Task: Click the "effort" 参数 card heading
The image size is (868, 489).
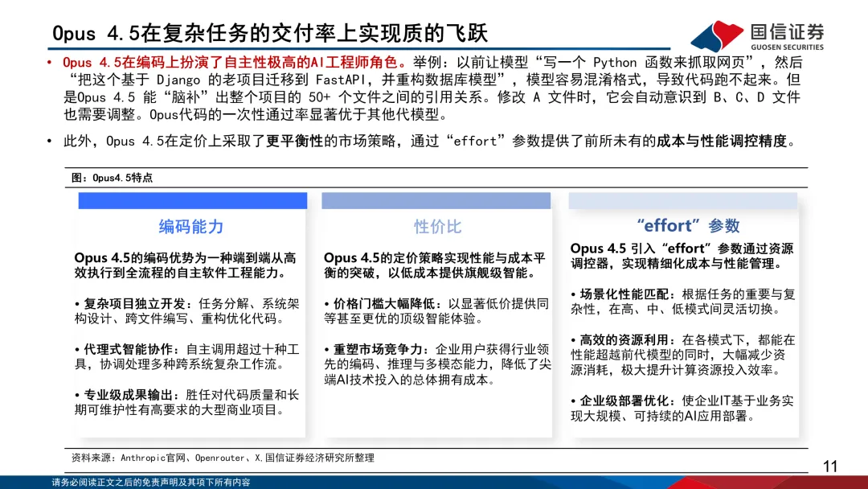Action: pos(688,225)
